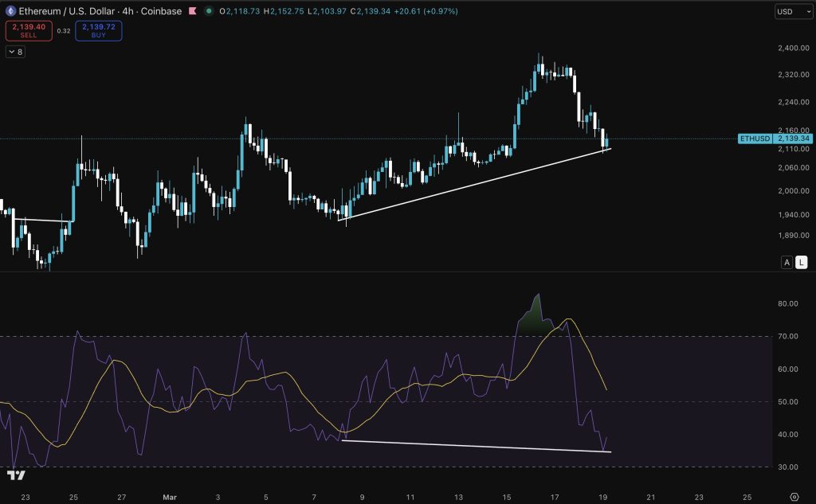
Task: Expand the collapsed indicators list showing 8
Action: coord(15,52)
